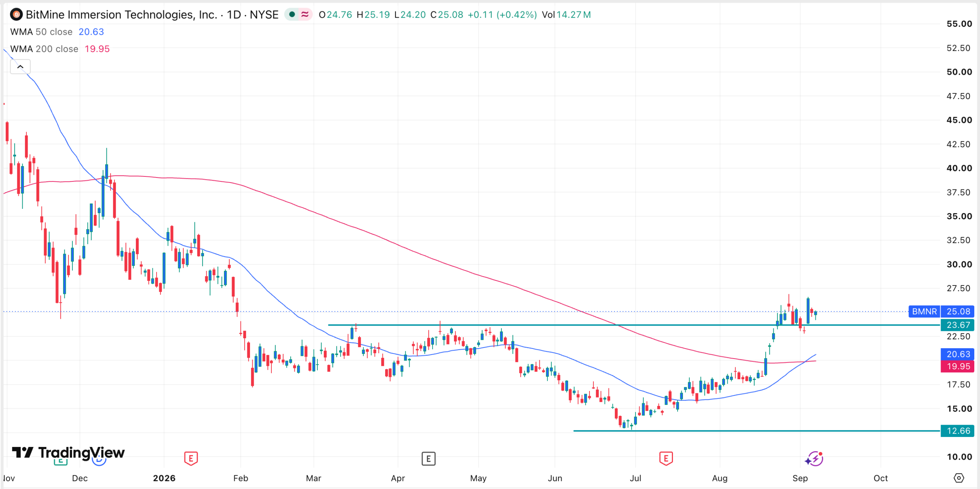The image size is (980, 489).
Task: Open red earnings marker at July
Action: 666,458
